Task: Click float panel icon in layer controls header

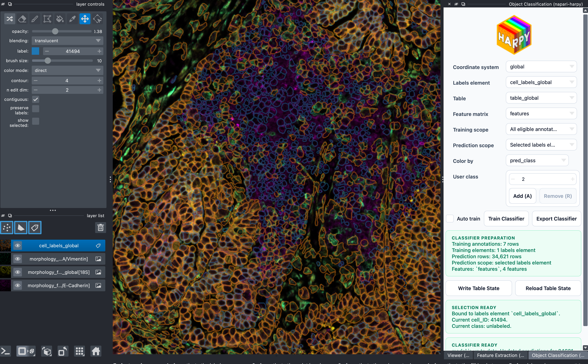Action: tap(10, 4)
